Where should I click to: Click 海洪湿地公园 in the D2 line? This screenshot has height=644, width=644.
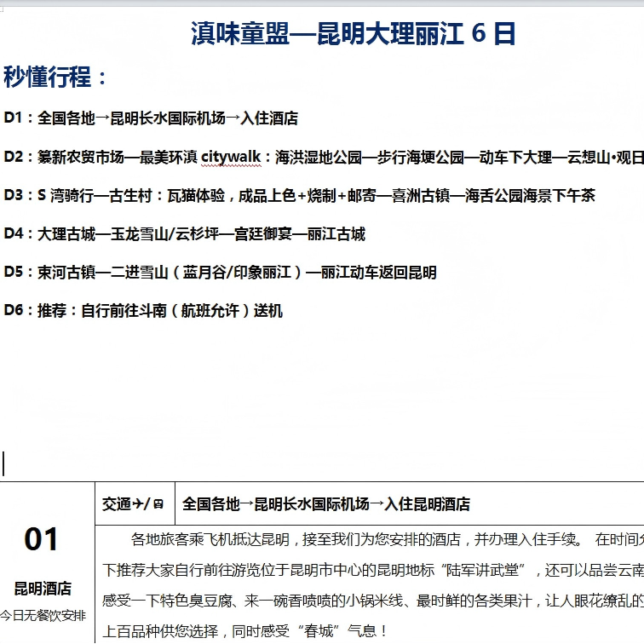(x=317, y=157)
